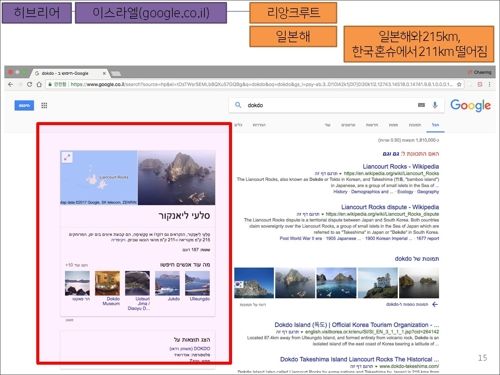500x375 pixels.
Task: Go to browser home icon
Action: pos(39,85)
